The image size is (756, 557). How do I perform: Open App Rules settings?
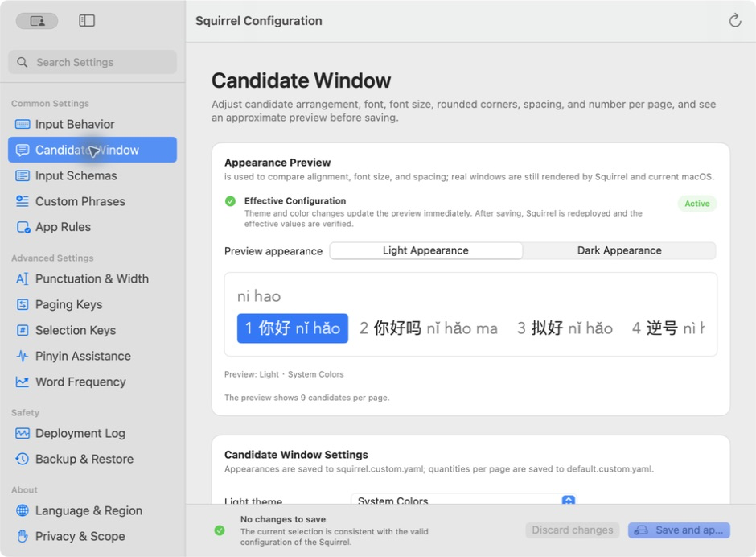click(92, 227)
